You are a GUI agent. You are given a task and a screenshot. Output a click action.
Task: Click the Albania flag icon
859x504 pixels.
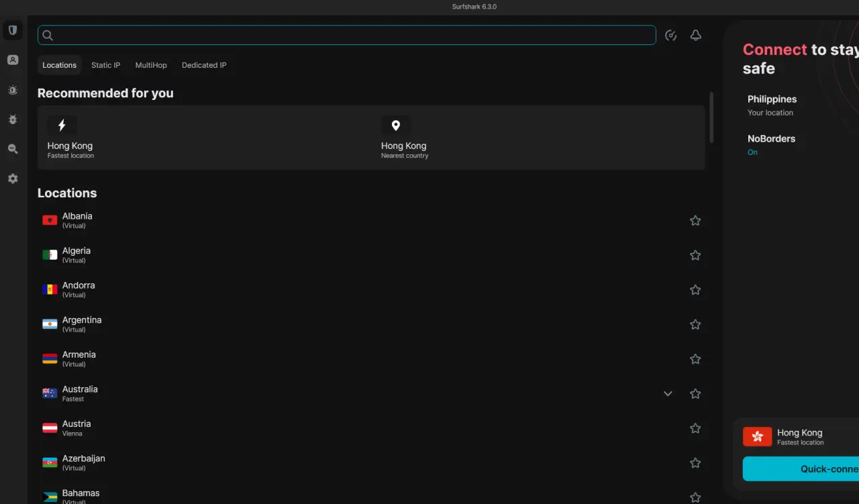click(x=50, y=220)
